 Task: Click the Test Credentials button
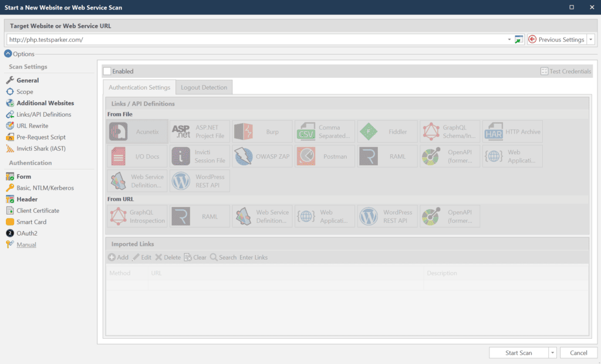click(566, 72)
